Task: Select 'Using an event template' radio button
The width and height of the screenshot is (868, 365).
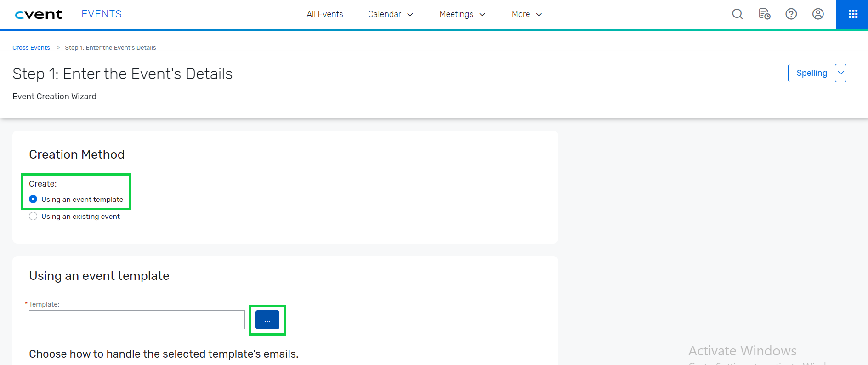Action: [33, 199]
